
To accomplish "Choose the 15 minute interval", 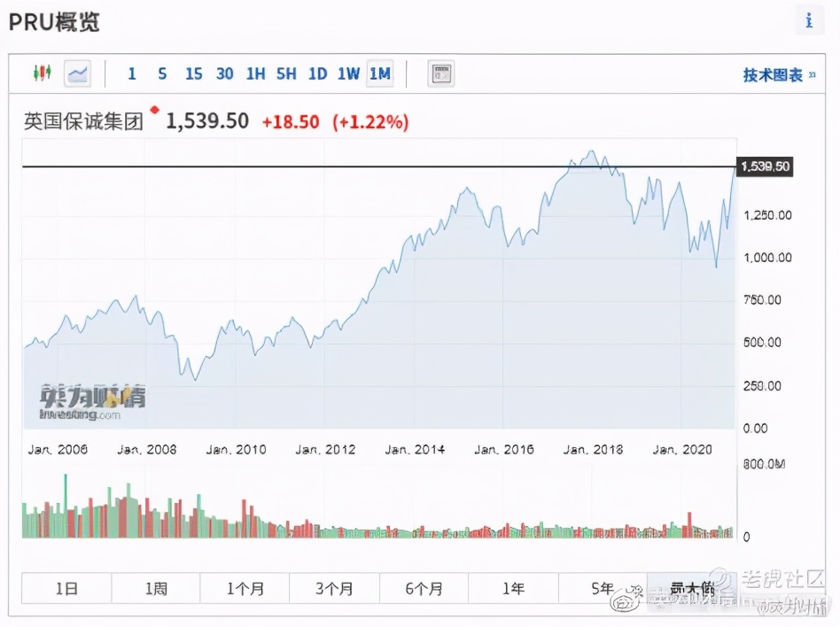I will 193,74.
